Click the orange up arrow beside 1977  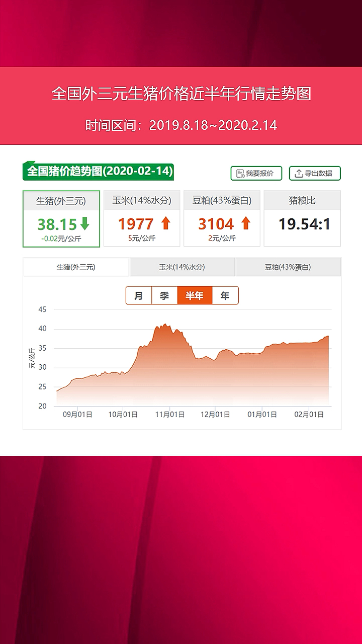165,223
